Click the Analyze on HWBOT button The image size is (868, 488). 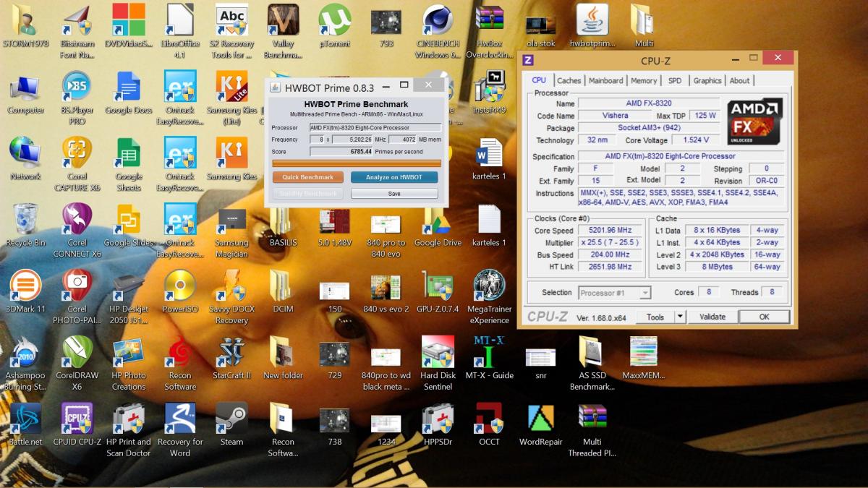point(394,177)
